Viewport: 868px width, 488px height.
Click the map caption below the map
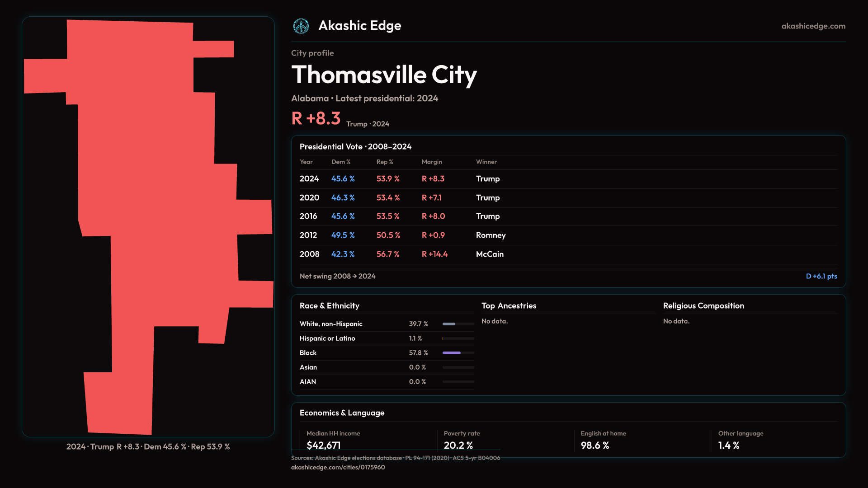(148, 446)
